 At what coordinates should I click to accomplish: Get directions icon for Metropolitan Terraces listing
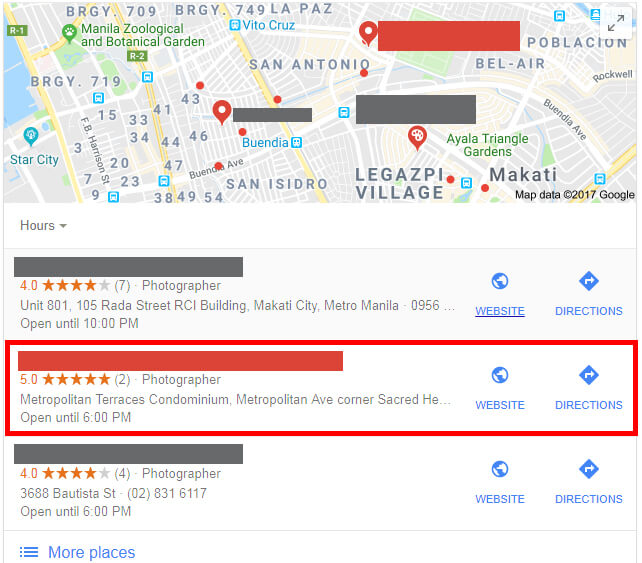(x=589, y=375)
